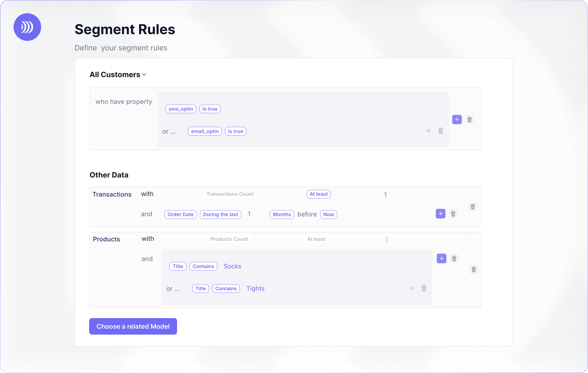Viewport: 588px width, 373px height.
Task: Click Choose a related Model button
Action: point(133,326)
